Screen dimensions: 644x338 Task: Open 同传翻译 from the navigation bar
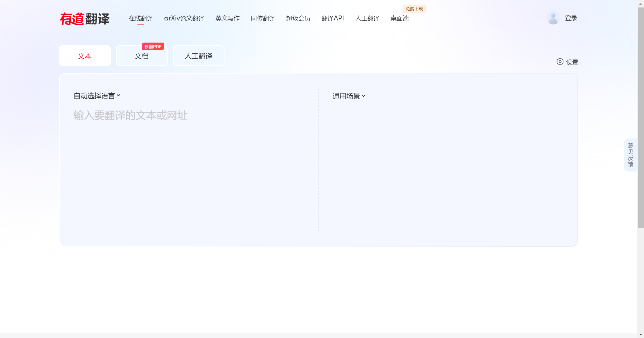263,18
